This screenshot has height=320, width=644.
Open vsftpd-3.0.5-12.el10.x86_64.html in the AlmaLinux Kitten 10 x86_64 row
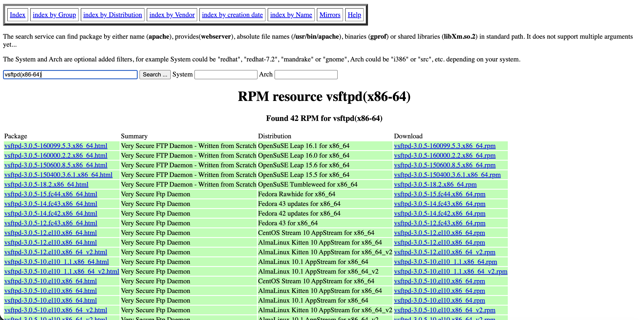50,242
